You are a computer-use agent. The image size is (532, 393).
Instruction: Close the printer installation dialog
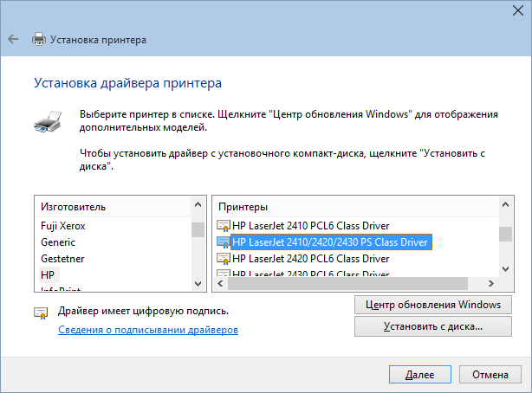(x=518, y=10)
